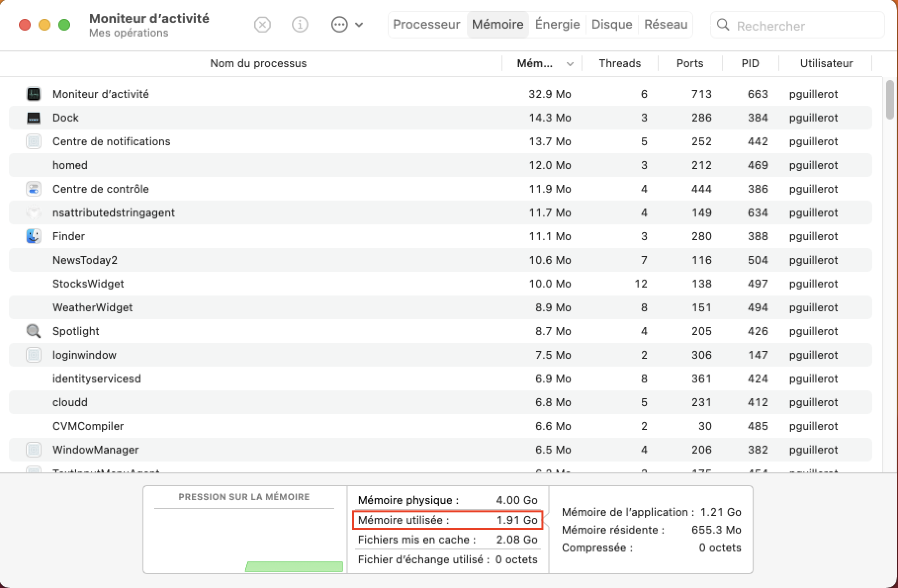Open the Réseau tab
Viewport: 898px width, 588px height.
click(666, 24)
